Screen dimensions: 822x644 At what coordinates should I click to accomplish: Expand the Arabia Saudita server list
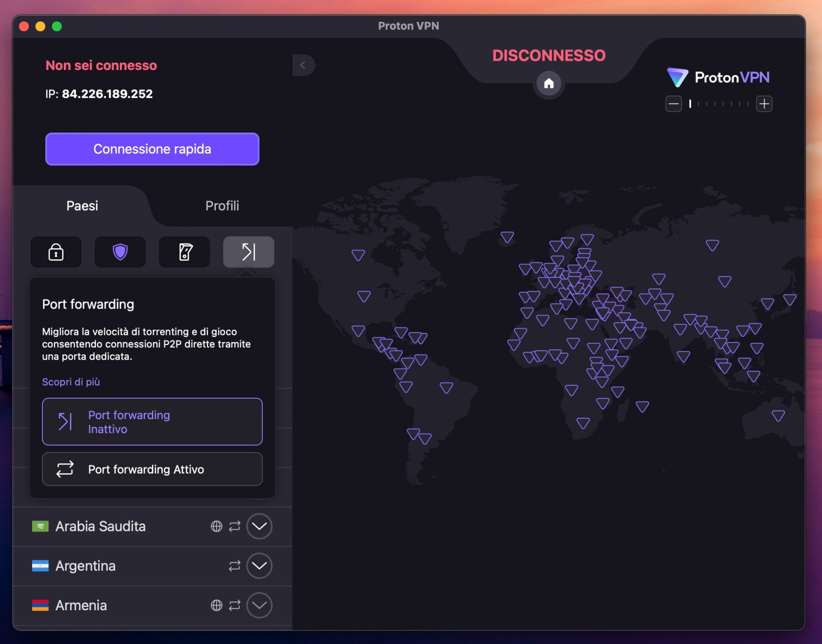point(259,526)
